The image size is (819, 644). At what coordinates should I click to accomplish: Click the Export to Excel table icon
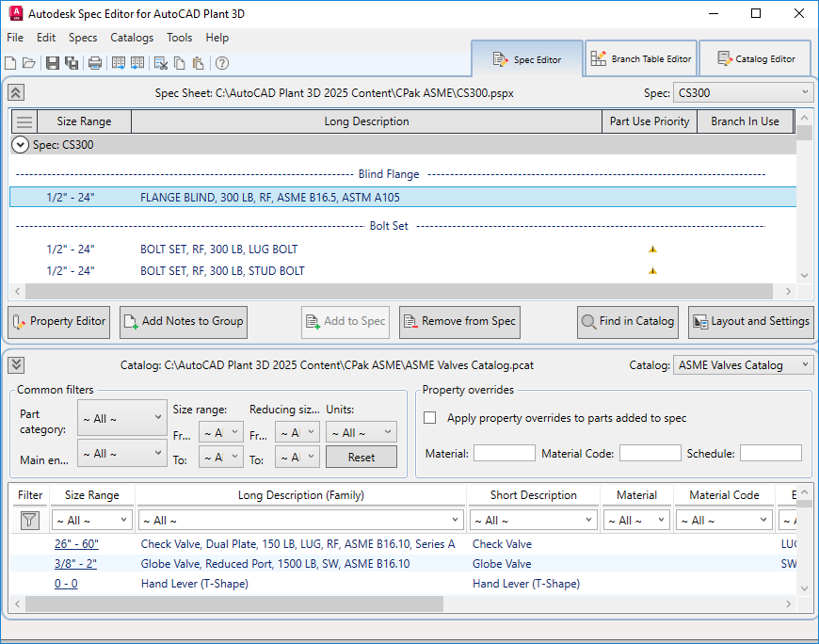[x=119, y=63]
